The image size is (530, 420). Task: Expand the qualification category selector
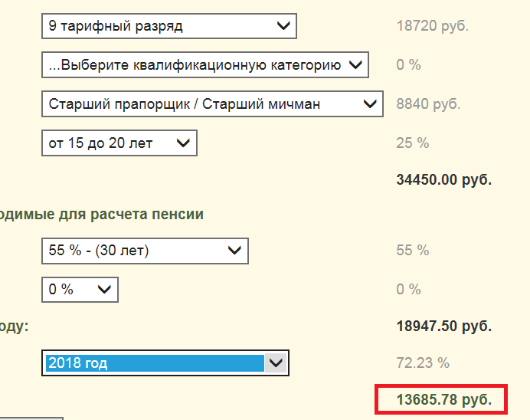point(204,65)
